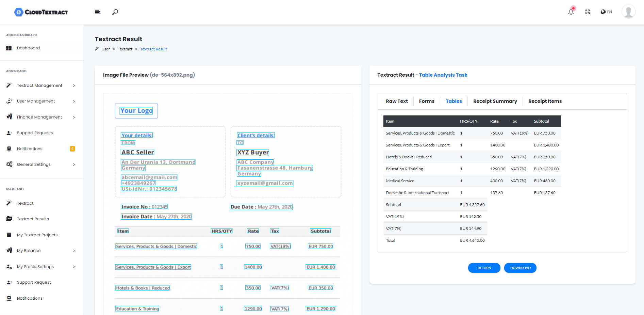
Task: Click the User Management icon
Action: tap(9, 101)
